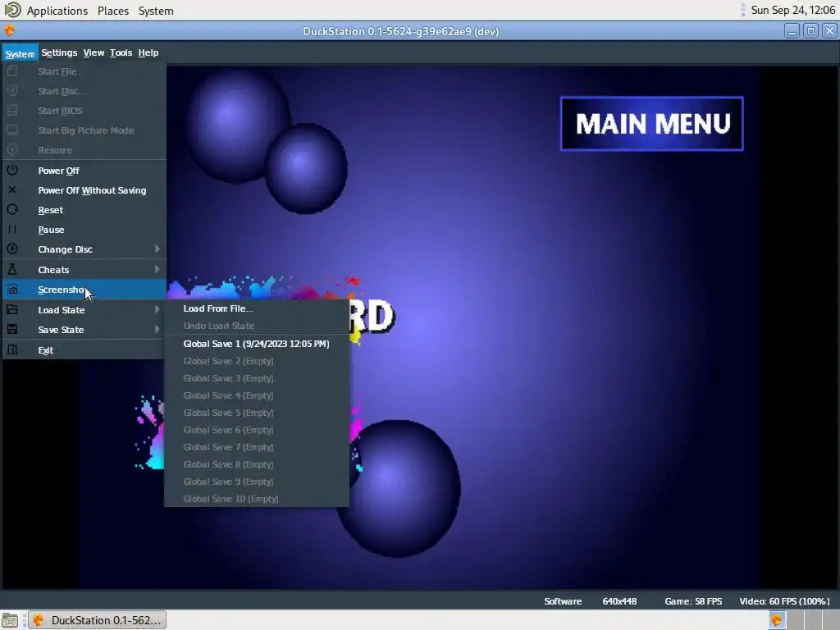
Task: Click the Save State floppy icon
Action: coord(12,330)
